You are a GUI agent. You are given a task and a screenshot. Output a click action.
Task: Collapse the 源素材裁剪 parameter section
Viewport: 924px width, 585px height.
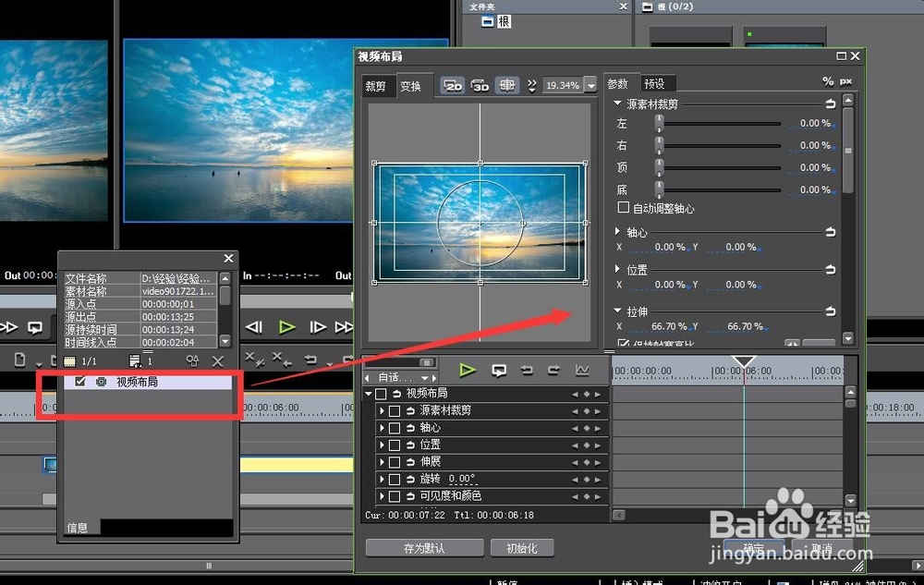[617, 104]
